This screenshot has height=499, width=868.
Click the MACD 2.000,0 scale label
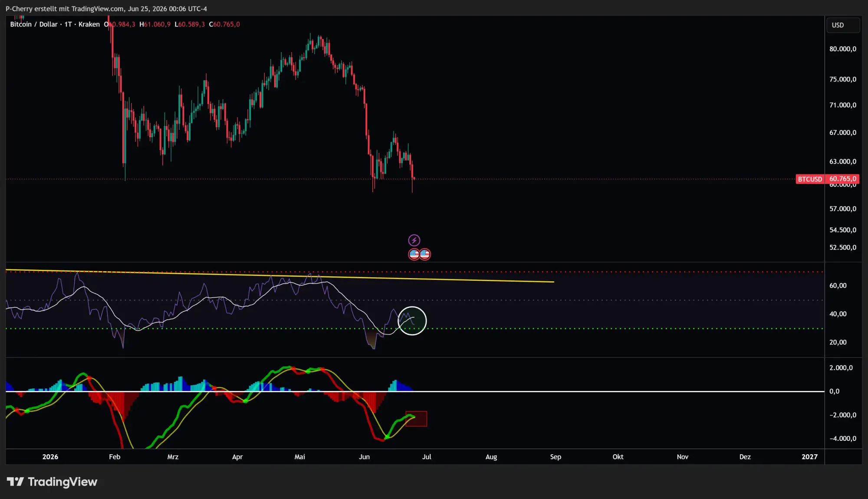(x=841, y=368)
